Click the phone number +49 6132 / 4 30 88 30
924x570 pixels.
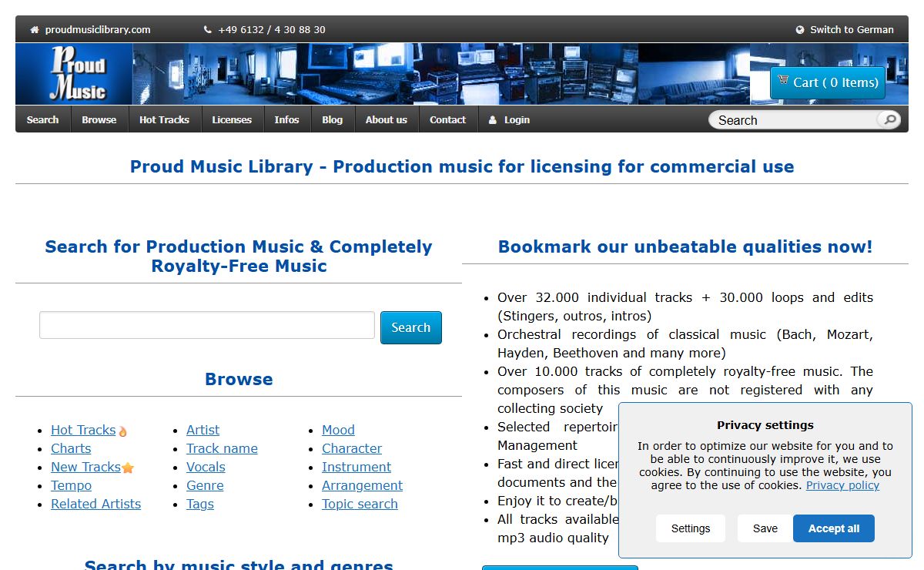point(272,30)
